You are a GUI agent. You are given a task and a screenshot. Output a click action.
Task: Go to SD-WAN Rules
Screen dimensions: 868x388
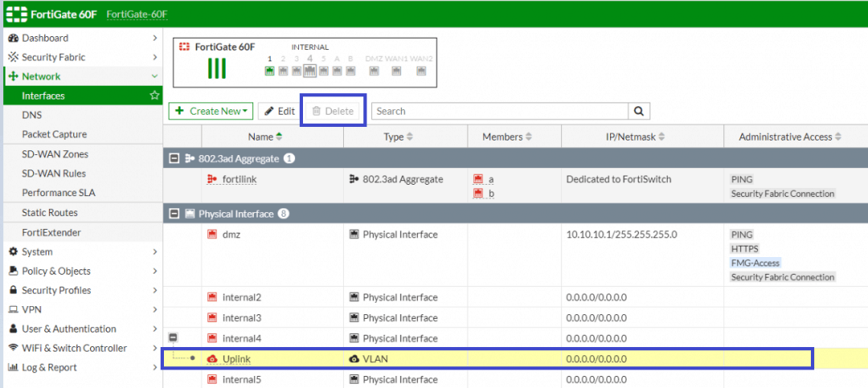[x=54, y=174]
